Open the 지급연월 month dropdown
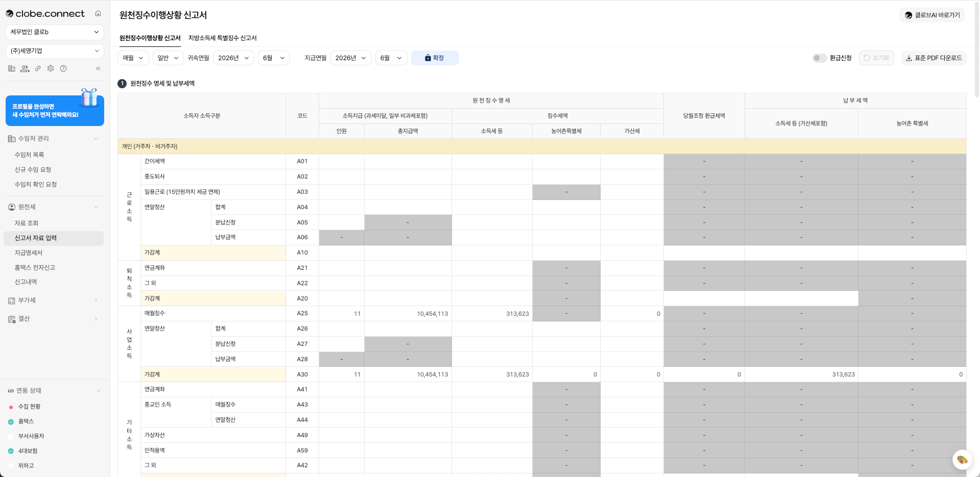 pyautogui.click(x=391, y=58)
